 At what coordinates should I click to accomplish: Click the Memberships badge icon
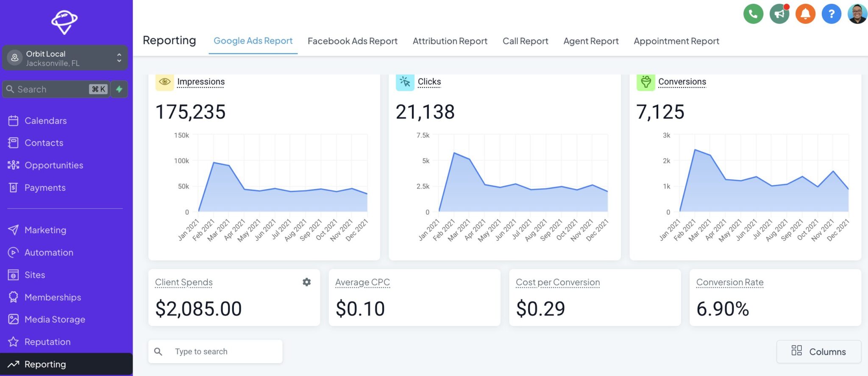tap(13, 297)
